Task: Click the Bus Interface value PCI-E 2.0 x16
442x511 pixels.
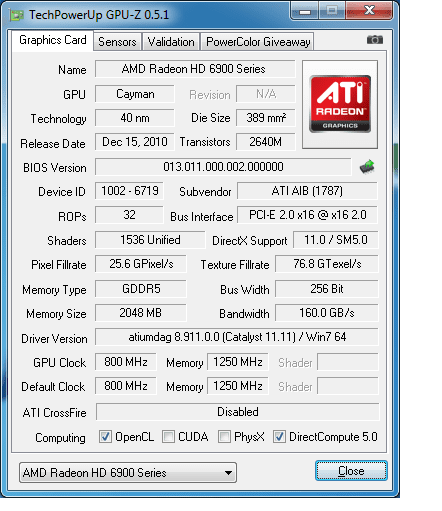Action: pyautogui.click(x=307, y=215)
